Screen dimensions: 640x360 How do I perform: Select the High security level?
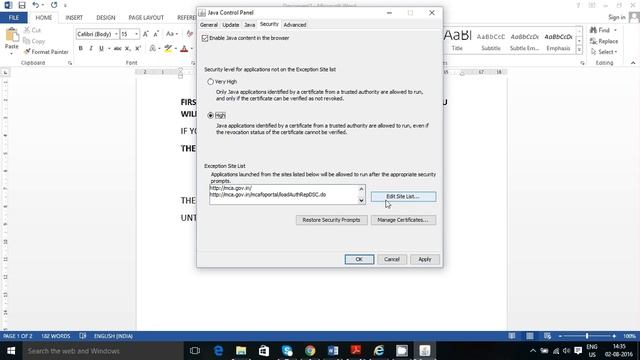[x=211, y=116]
